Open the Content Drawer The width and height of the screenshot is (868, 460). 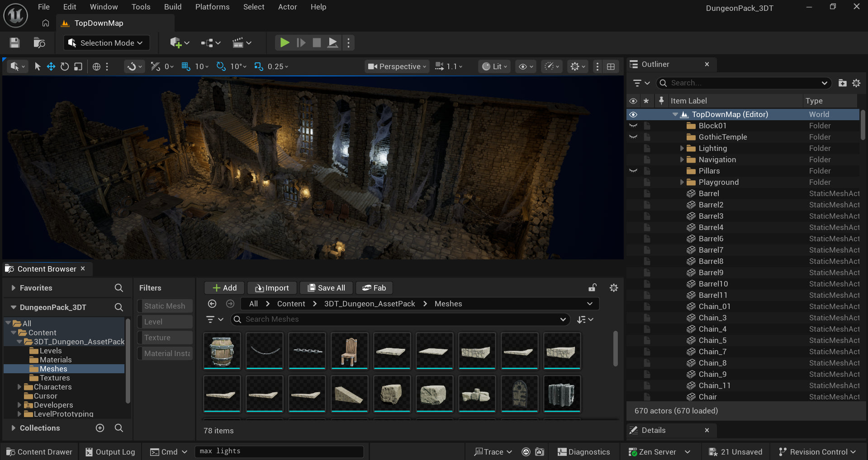tap(39, 452)
